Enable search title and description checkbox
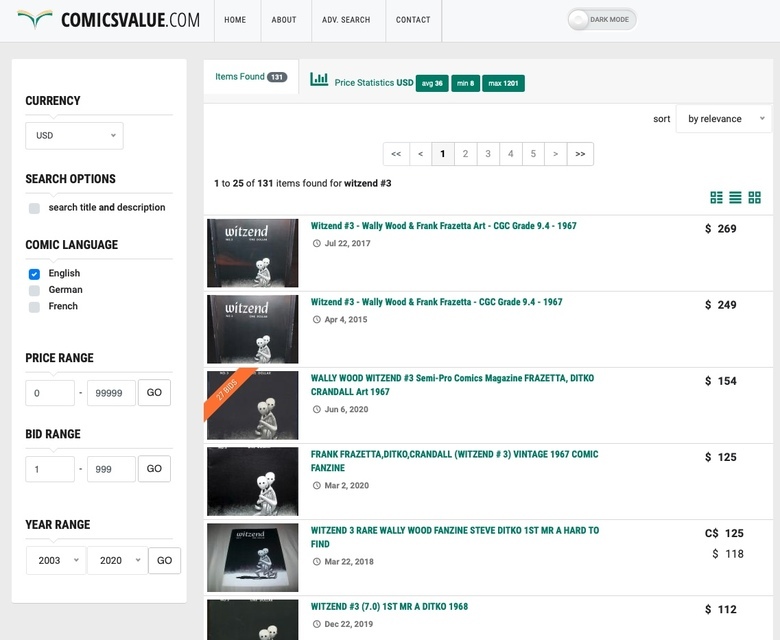The width and height of the screenshot is (780, 640). [x=34, y=208]
